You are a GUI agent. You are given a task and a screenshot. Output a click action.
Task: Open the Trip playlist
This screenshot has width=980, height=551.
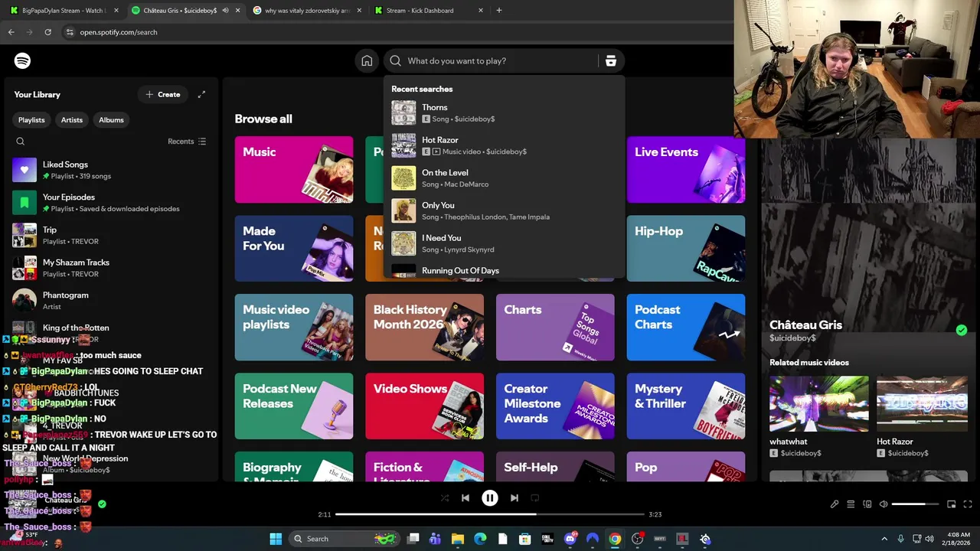pos(111,235)
